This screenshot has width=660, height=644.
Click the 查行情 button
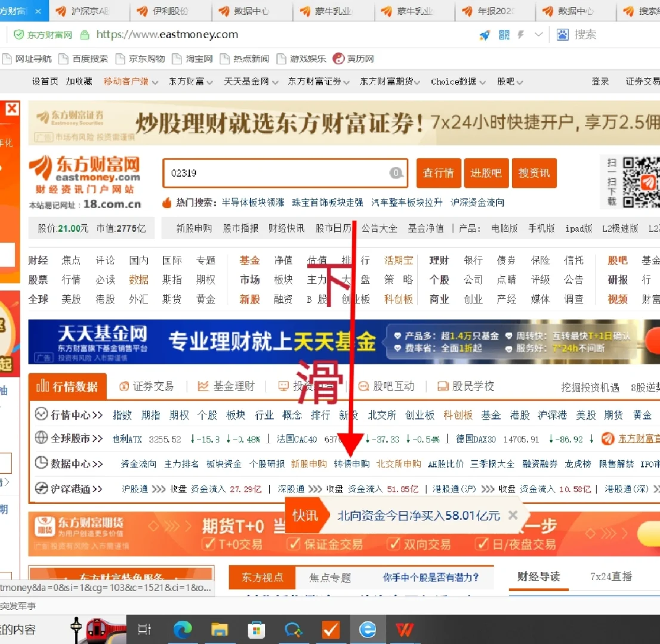click(439, 173)
